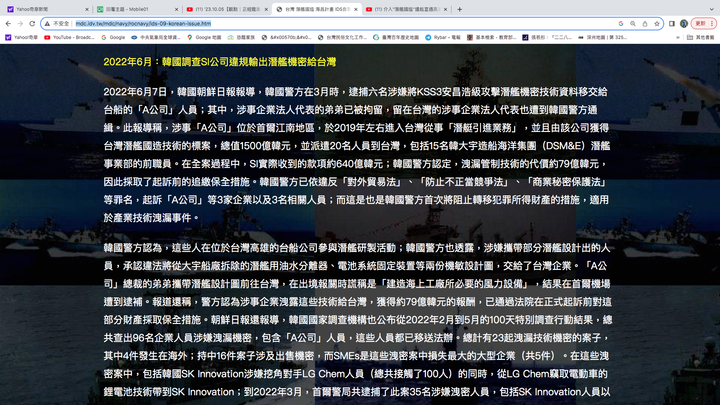The width and height of the screenshot is (720, 405).
Task: Open the 恐龍家族 bookmark
Action: point(242,37)
